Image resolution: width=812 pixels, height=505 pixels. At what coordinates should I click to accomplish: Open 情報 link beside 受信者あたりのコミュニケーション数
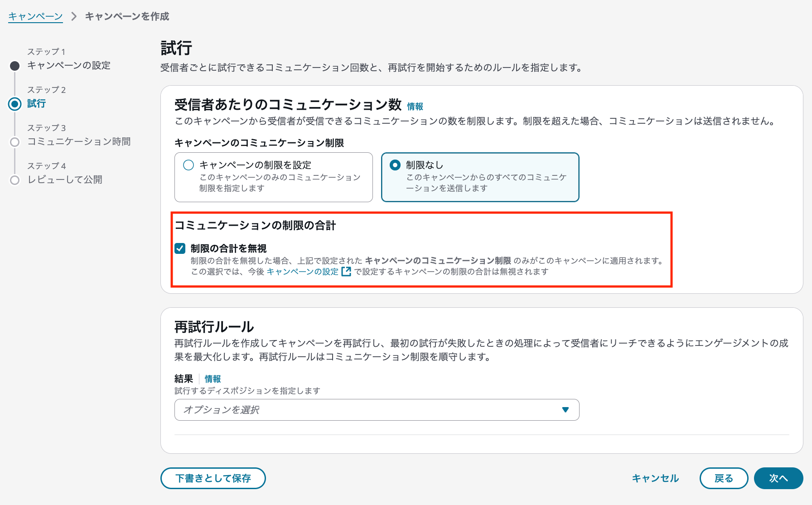point(415,107)
